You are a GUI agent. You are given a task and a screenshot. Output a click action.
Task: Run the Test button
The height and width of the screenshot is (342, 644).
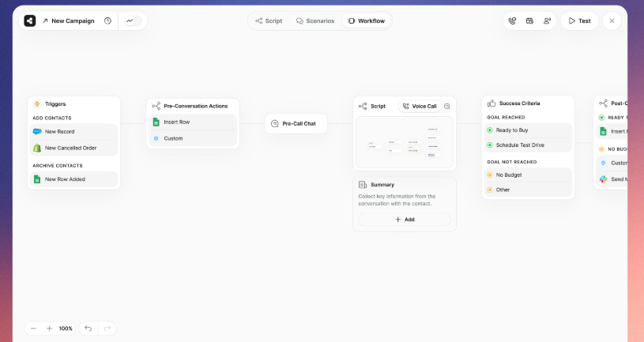pos(579,21)
